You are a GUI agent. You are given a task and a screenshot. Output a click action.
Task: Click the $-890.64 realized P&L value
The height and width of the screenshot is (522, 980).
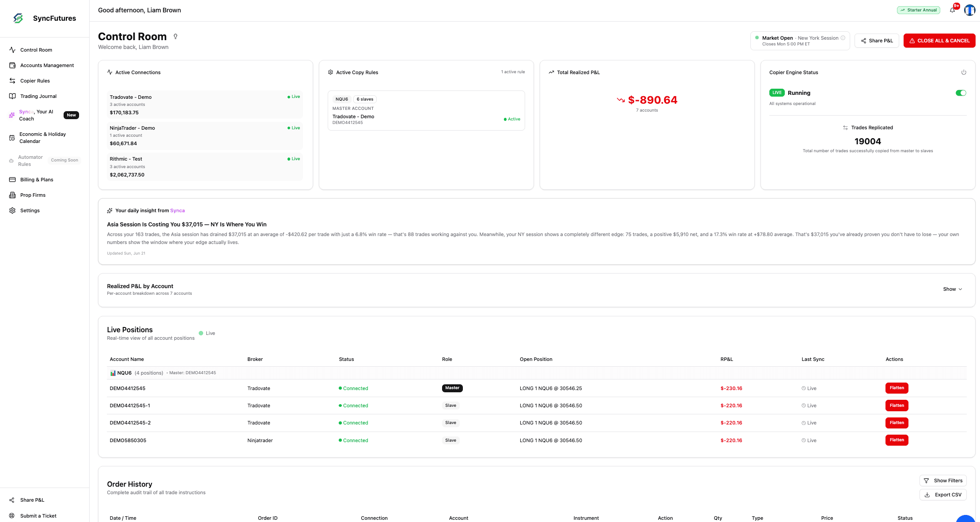[x=652, y=100]
